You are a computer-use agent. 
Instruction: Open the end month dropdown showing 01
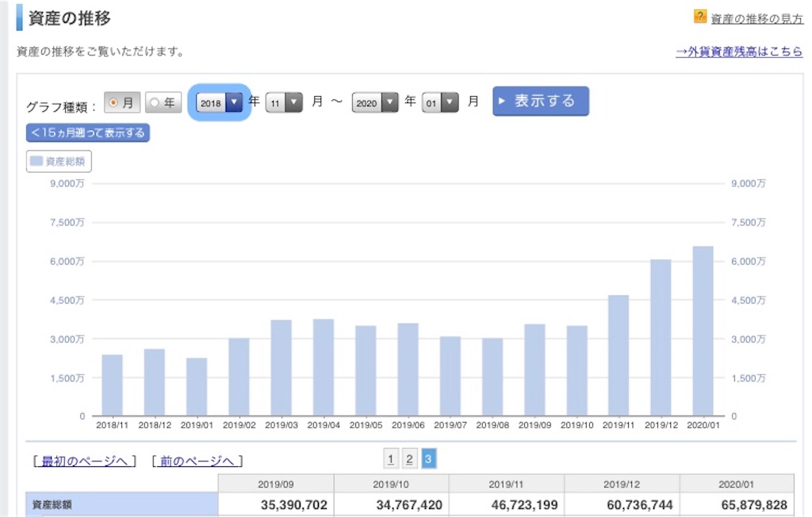coord(440,102)
